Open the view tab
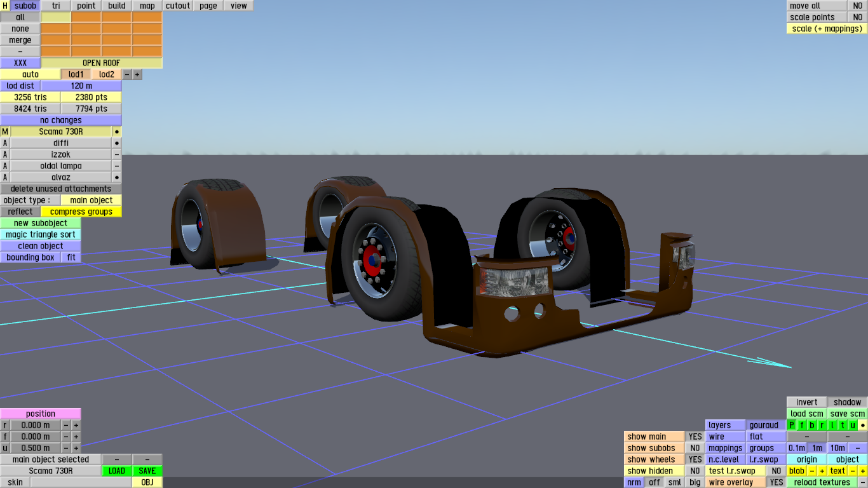868x488 pixels. point(239,6)
